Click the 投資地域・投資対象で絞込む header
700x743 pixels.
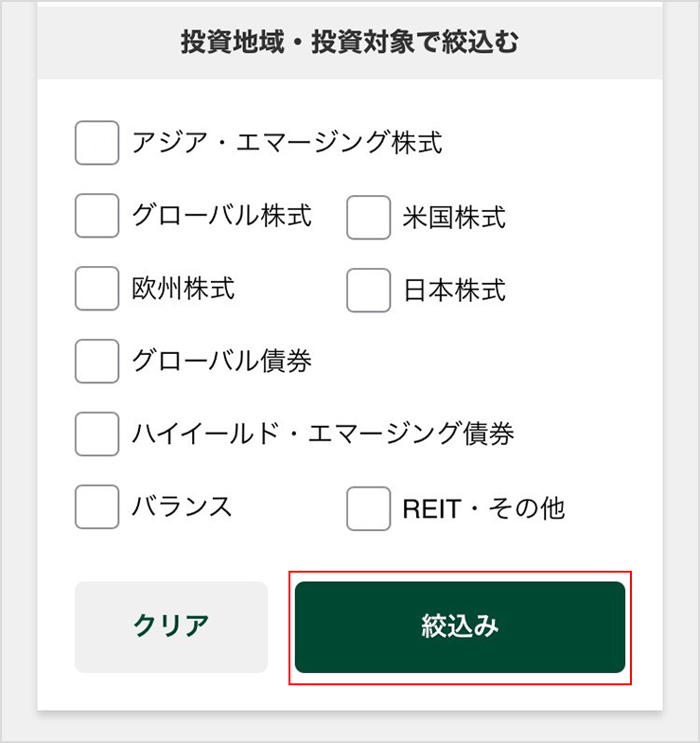[349, 42]
